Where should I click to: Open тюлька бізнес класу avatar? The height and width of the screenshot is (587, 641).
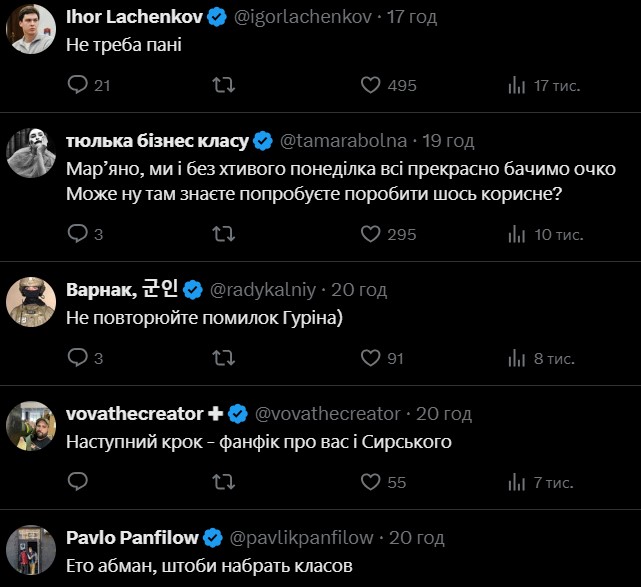(x=31, y=153)
